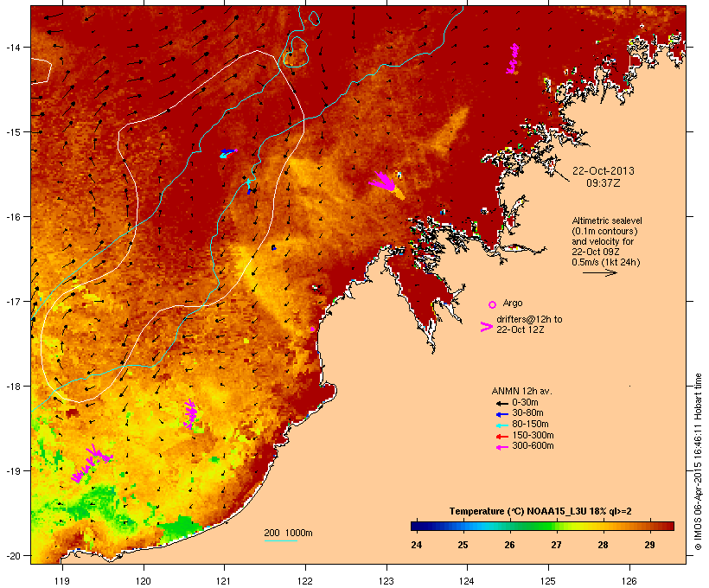Click the red 150-300m legend arrow
This screenshot has width=709, height=588.
click(x=501, y=437)
